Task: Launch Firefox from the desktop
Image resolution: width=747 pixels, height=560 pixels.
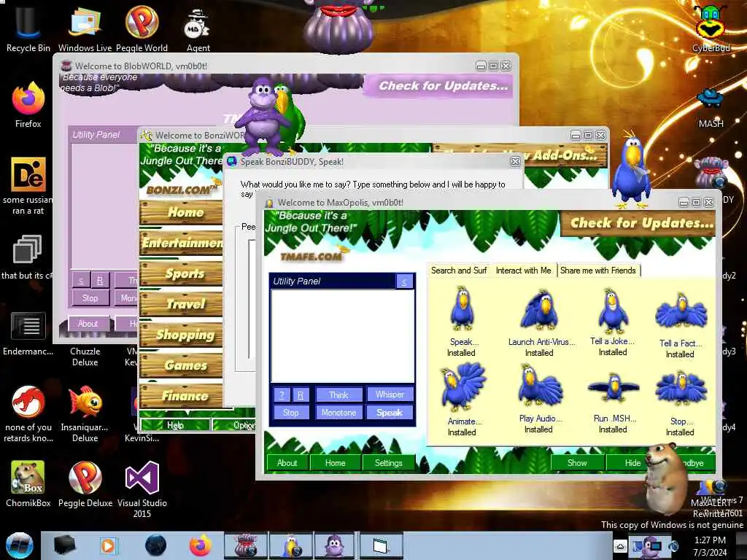Action: 28,105
